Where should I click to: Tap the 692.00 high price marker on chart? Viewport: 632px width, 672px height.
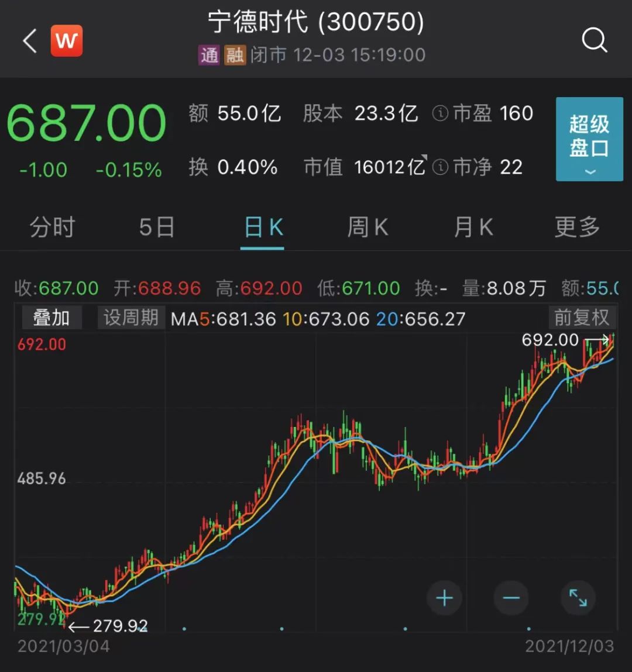click(x=550, y=340)
